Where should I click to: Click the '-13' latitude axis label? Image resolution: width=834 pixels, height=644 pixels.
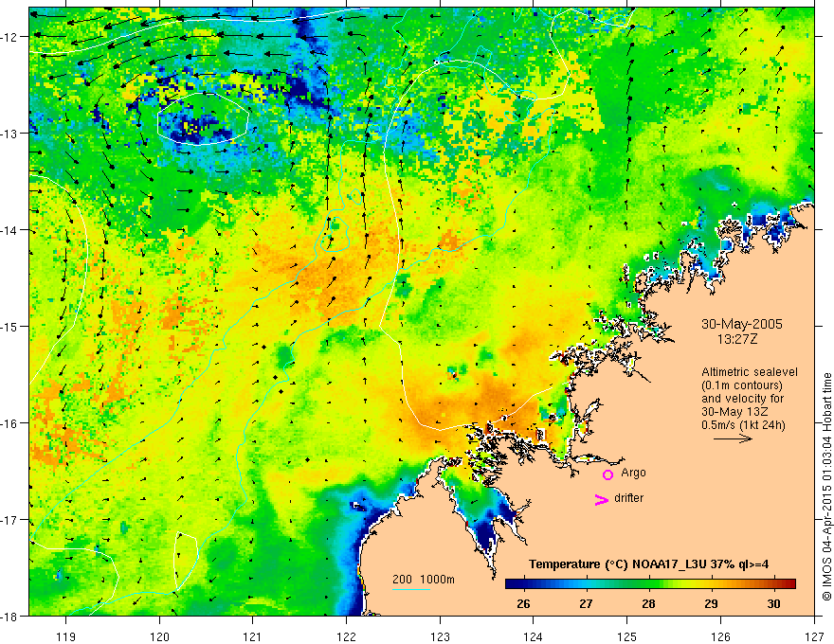pos(9,134)
